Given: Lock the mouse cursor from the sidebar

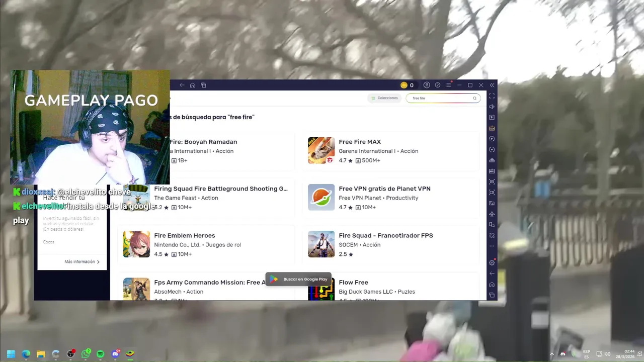Looking at the screenshot, I should 492,117.
